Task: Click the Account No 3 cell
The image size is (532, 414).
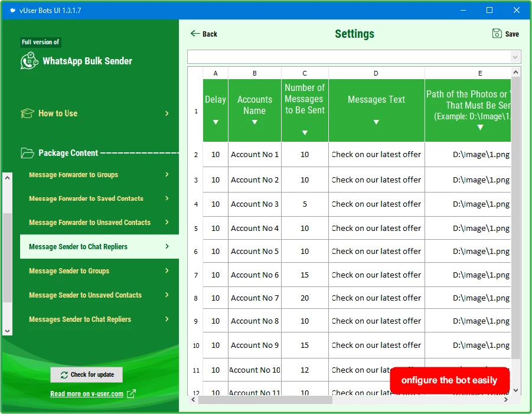Action: [x=254, y=204]
